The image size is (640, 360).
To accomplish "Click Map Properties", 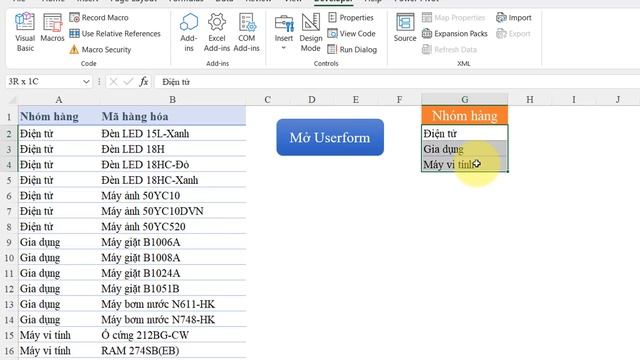I will [x=453, y=18].
